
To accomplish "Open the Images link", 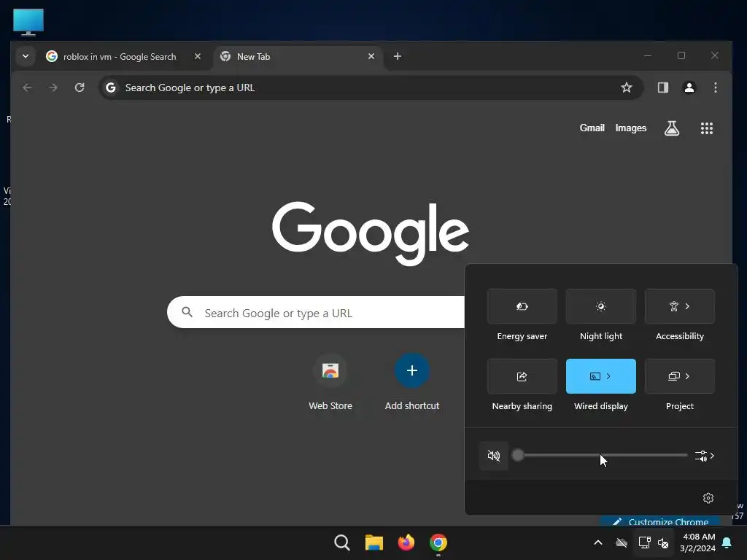I will point(631,128).
